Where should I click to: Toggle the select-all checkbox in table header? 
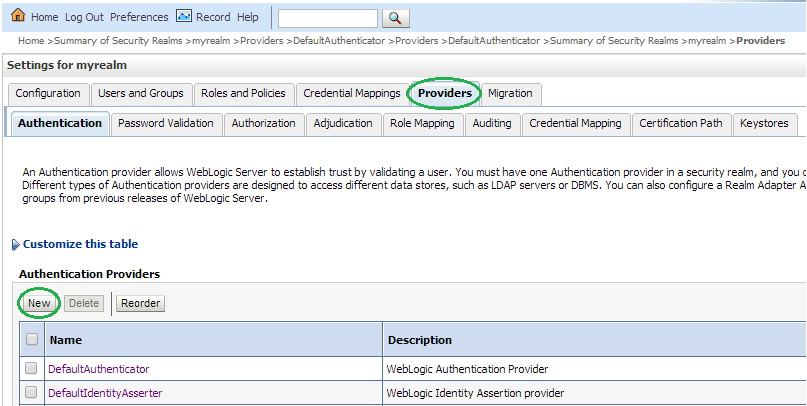[32, 339]
